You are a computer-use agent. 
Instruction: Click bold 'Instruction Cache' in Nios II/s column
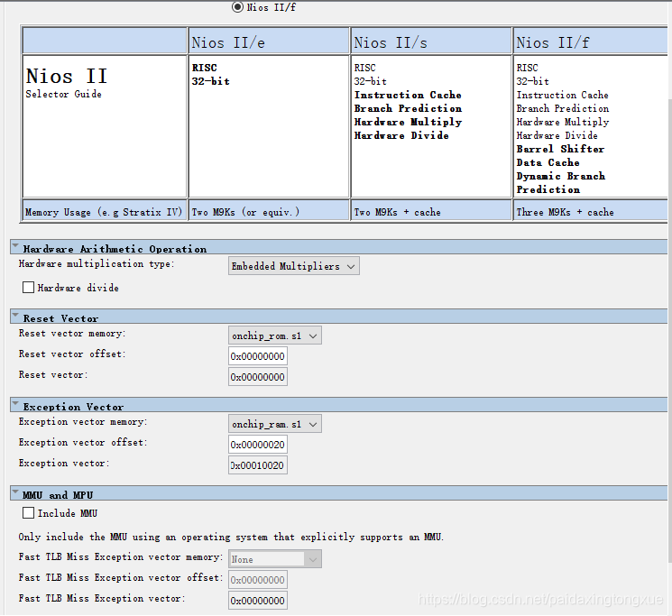pos(408,95)
